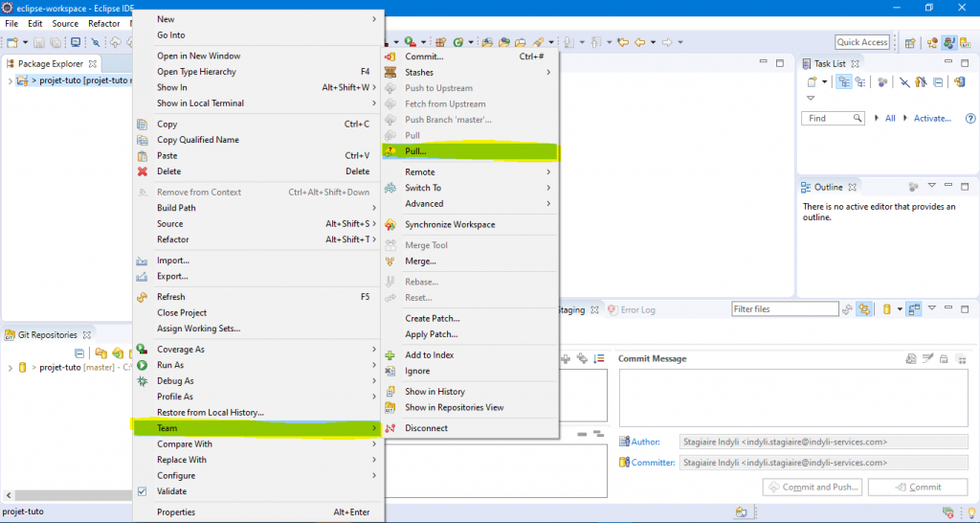Click the Commit Message text area
This screenshot has height=523, width=980.
coord(793,398)
